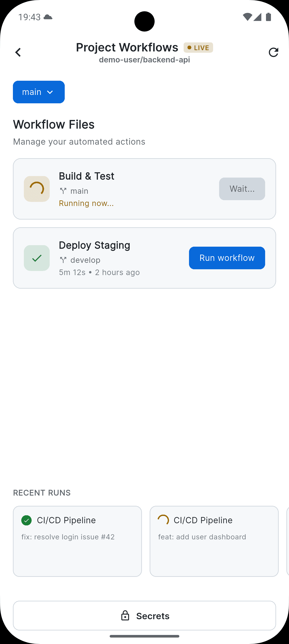Tap the branch icon next to develop
Image resolution: width=289 pixels, height=644 pixels.
pos(63,260)
